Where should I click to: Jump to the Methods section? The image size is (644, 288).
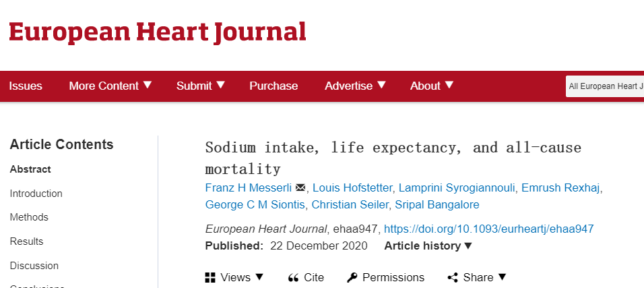[x=29, y=217]
